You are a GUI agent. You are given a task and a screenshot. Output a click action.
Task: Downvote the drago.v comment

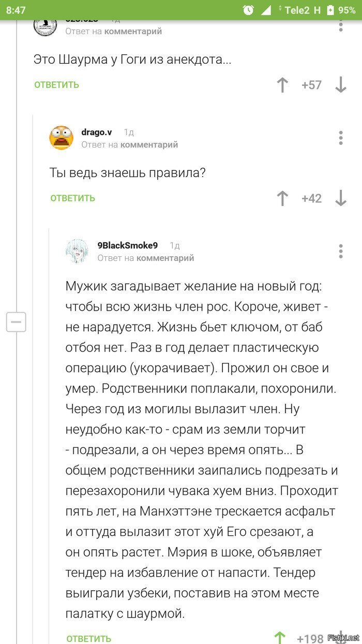pos(341,198)
